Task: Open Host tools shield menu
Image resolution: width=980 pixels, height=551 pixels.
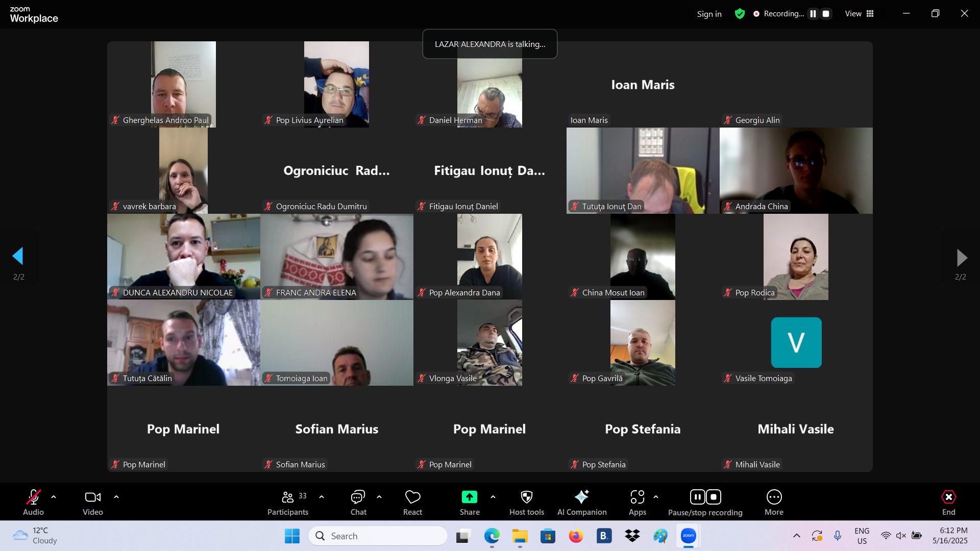Action: pos(526,503)
